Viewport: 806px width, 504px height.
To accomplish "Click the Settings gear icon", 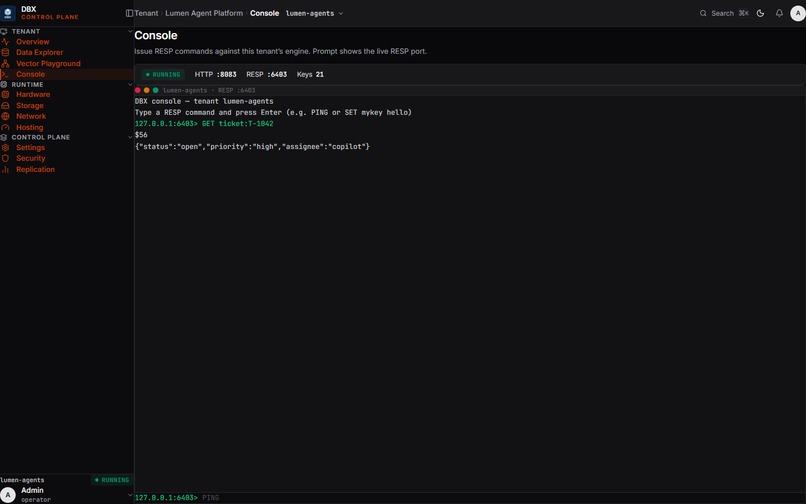I will [x=5, y=148].
